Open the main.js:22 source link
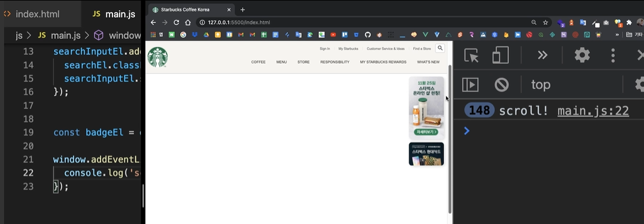This screenshot has height=224, width=644. [x=593, y=110]
